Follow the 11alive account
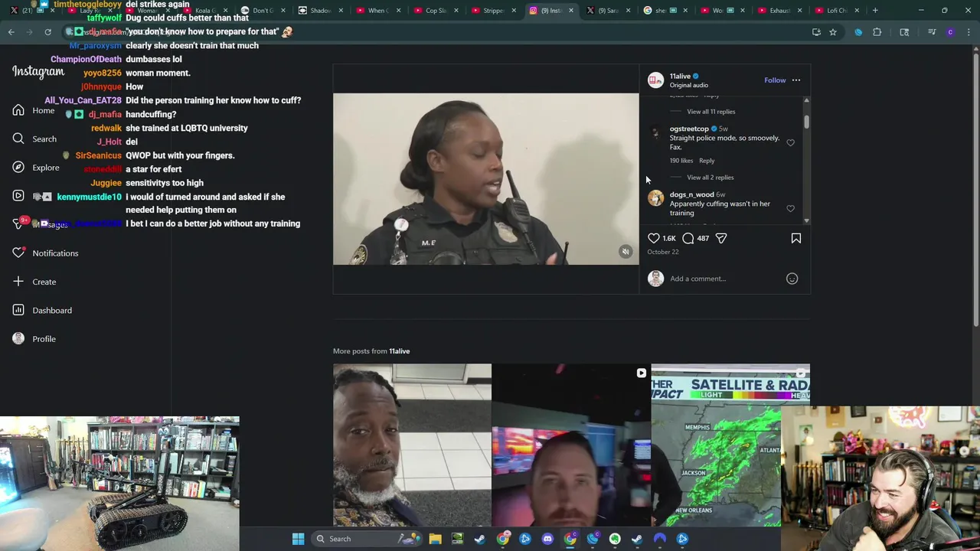Viewport: 980px width, 551px height. [775, 80]
